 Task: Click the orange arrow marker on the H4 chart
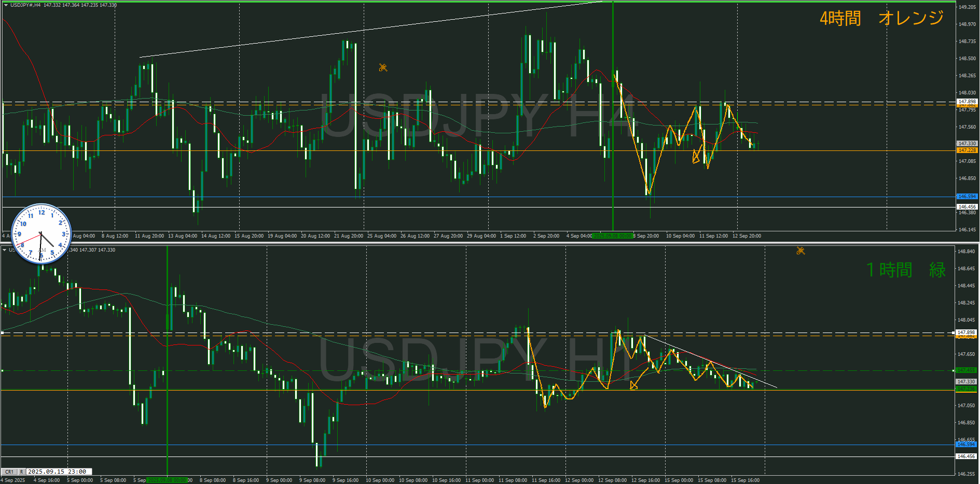point(696,157)
